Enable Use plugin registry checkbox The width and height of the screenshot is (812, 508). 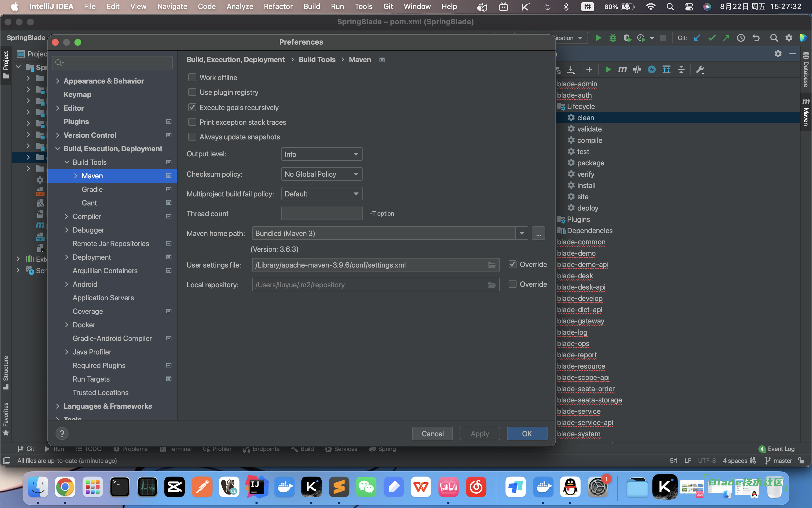pos(192,92)
